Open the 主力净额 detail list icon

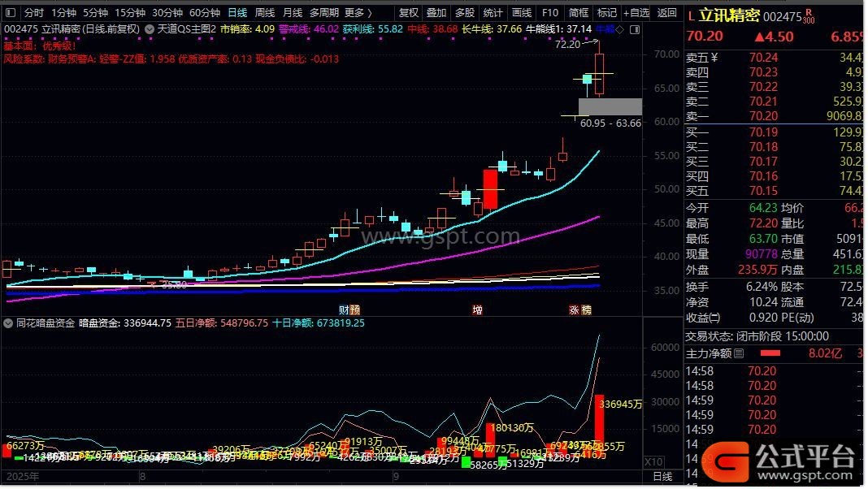(739, 354)
